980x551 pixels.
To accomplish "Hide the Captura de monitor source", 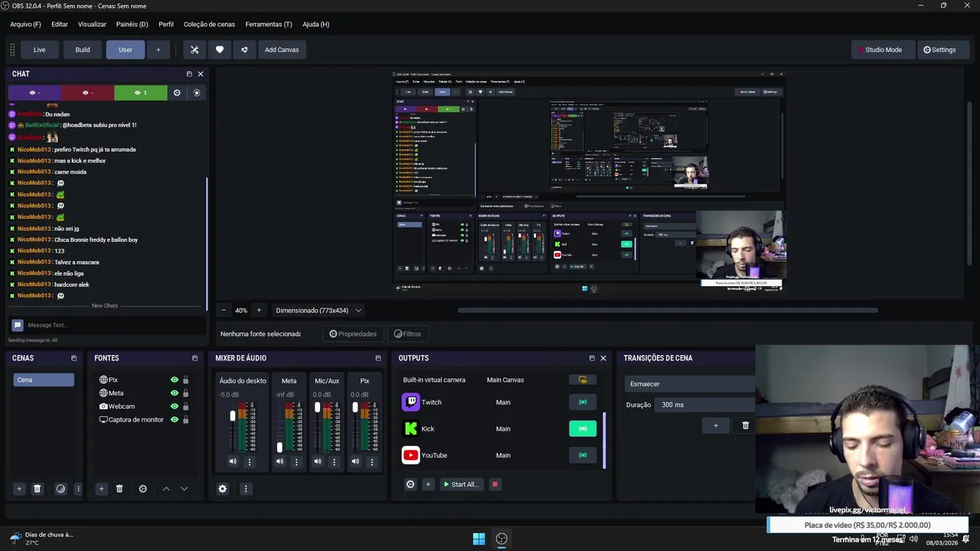I will point(175,419).
